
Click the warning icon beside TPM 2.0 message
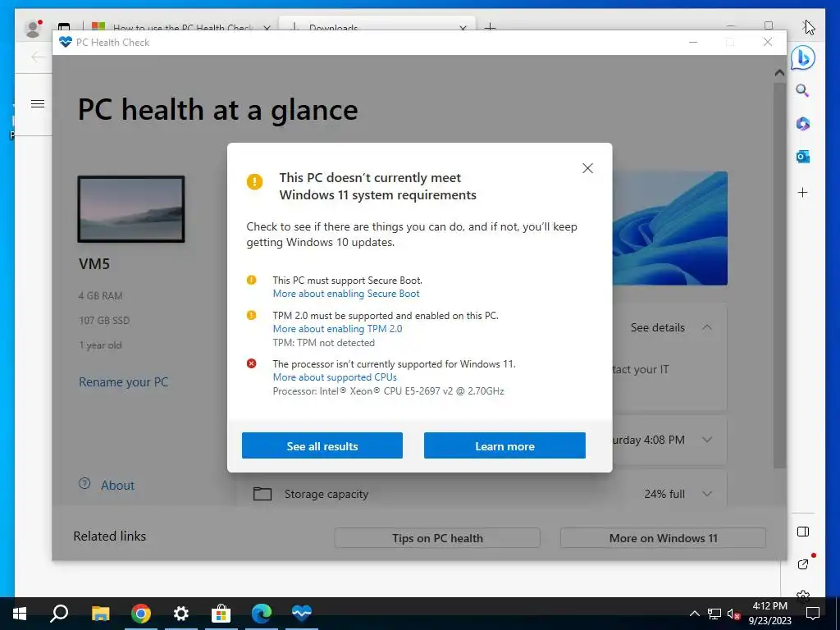[x=251, y=316]
